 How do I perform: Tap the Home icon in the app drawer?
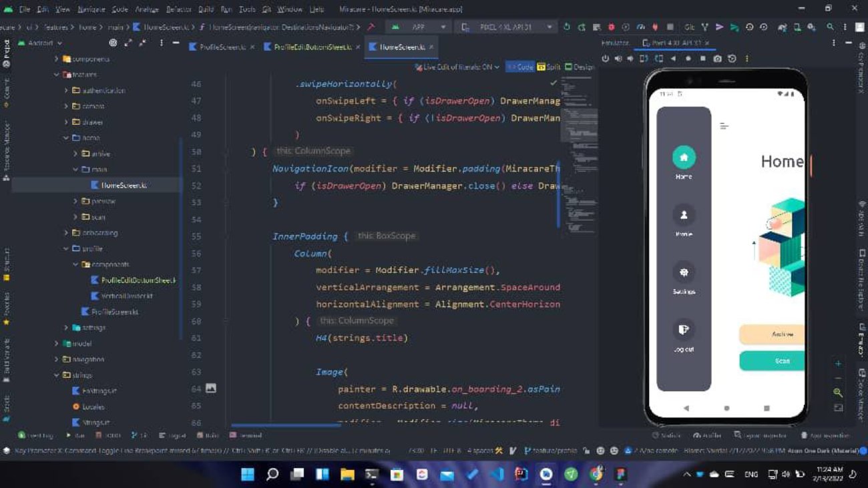pos(684,158)
